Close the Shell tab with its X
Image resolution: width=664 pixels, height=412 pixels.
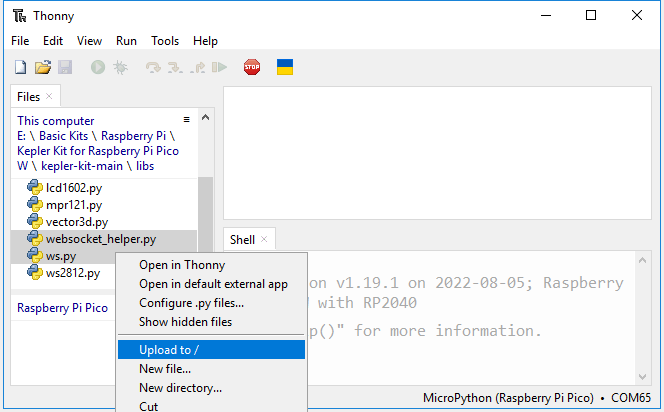coord(264,239)
